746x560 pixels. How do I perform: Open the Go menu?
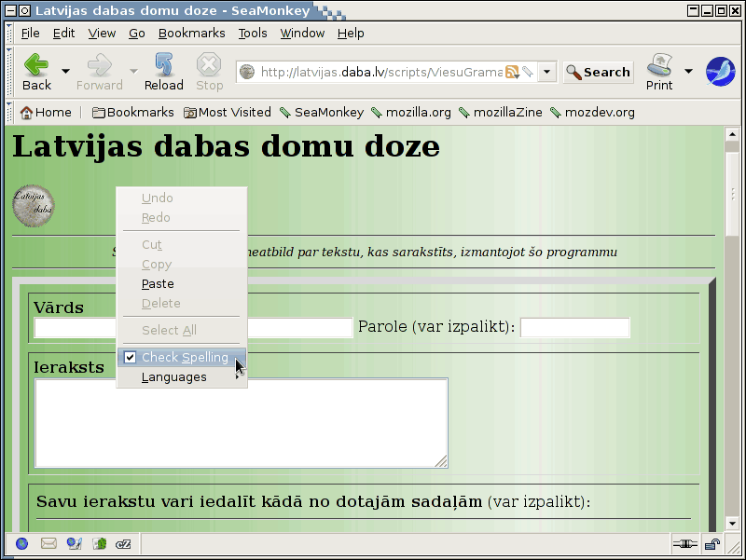point(136,34)
